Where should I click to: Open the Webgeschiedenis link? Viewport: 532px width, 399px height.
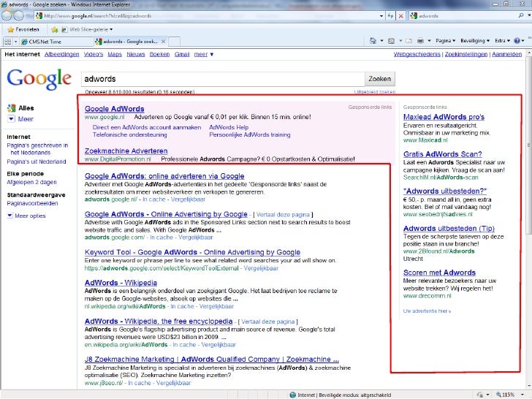pyautogui.click(x=417, y=54)
